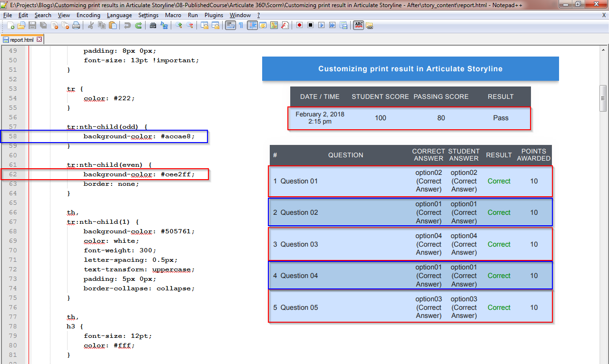Screen dimensions: 609x364
Task: Click the Cut scissors icon
Action: tap(91, 25)
